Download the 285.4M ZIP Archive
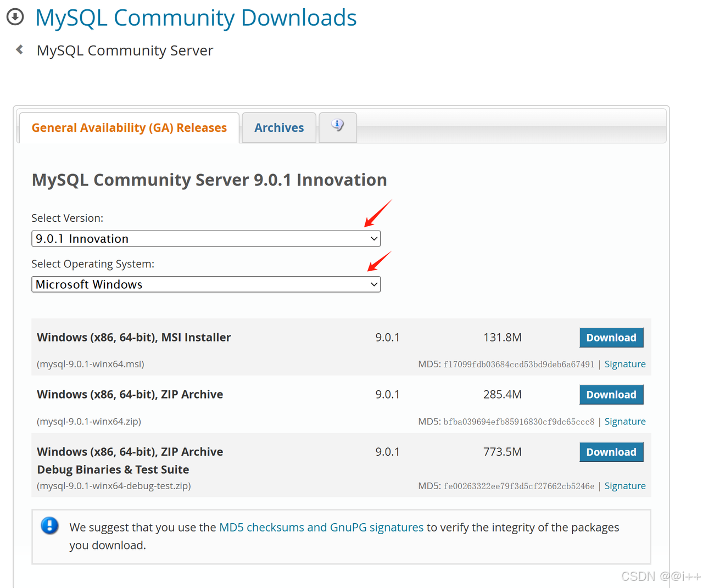This screenshot has width=703, height=588. (x=611, y=395)
